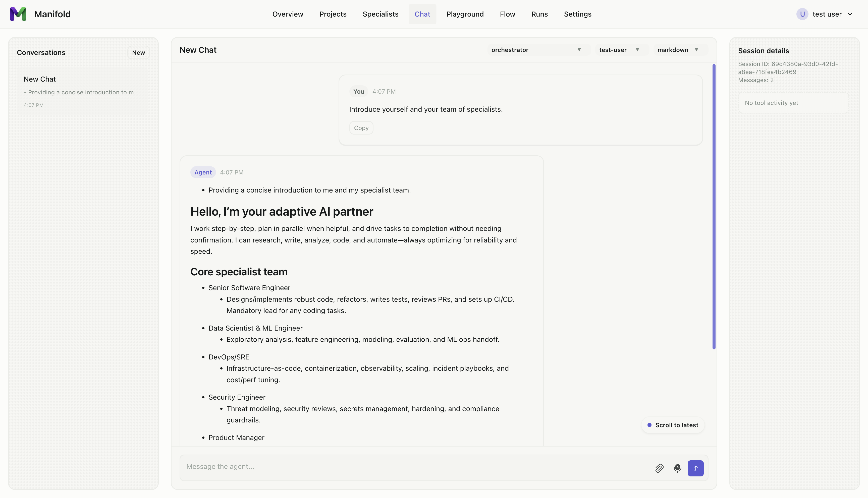Click the paperclip attachment icon
This screenshot has height=498, width=868.
(660, 468)
